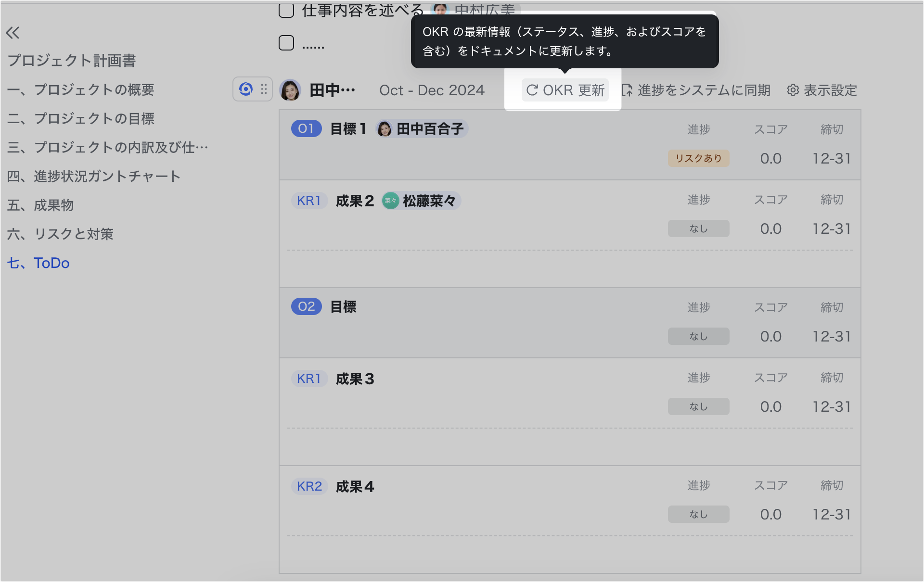Click the KR2 成果4 key result title
924x582 pixels.
[x=355, y=487]
